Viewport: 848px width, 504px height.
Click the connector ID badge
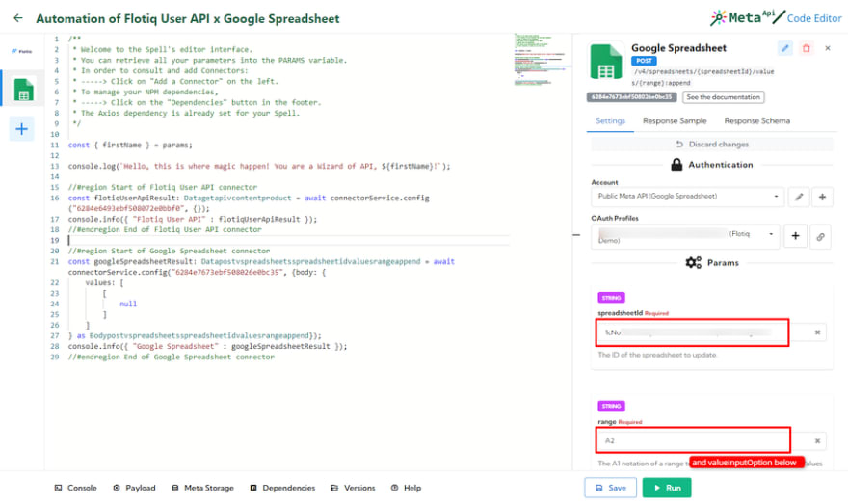point(632,97)
